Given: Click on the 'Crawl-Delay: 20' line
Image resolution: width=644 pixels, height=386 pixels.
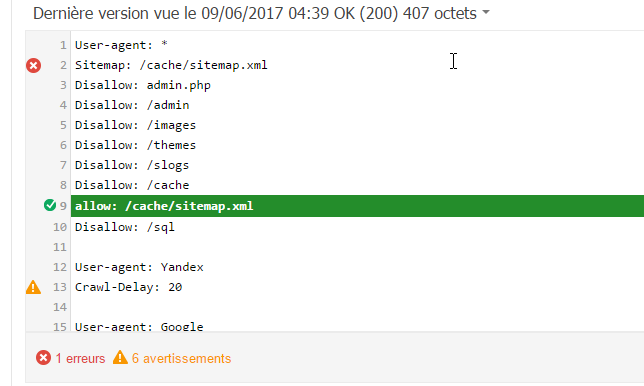Looking at the screenshot, I should [128, 287].
